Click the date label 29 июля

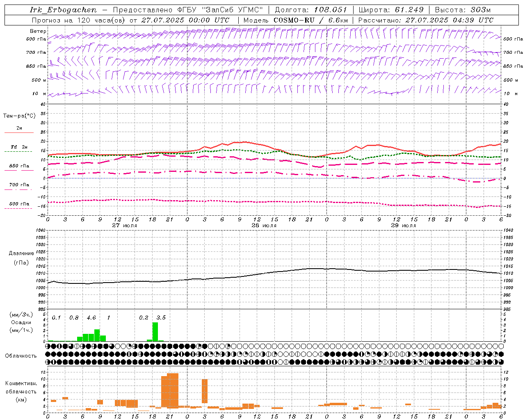pos(404,225)
